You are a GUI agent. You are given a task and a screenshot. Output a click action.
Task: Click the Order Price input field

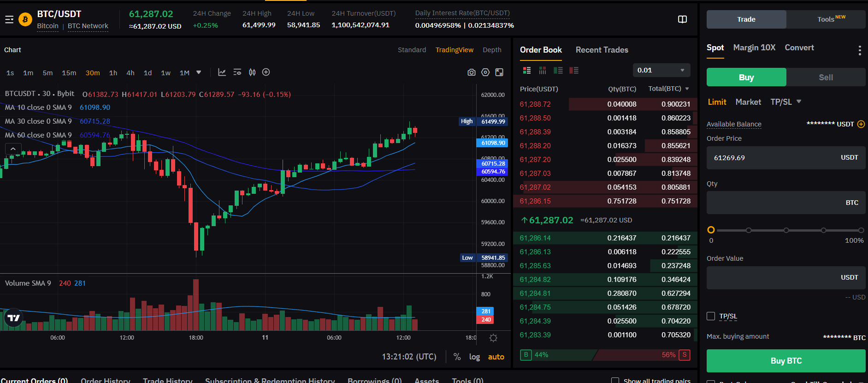786,158
